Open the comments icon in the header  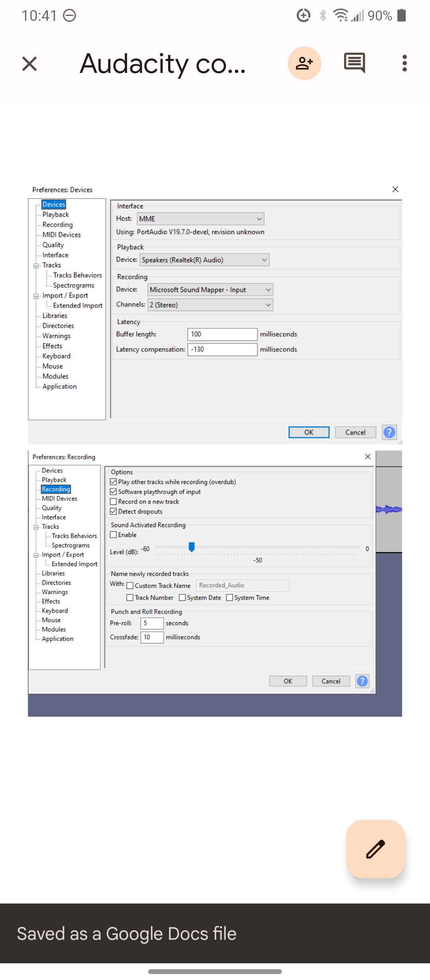tap(354, 63)
